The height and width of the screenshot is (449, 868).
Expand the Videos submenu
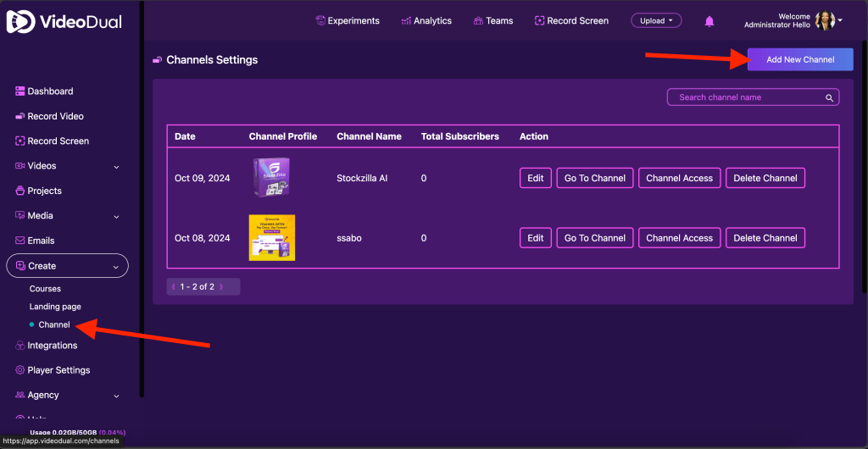point(116,167)
